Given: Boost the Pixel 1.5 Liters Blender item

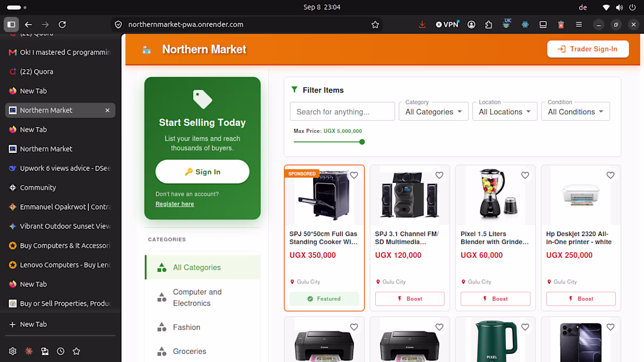Looking at the screenshot, I should pos(495,299).
